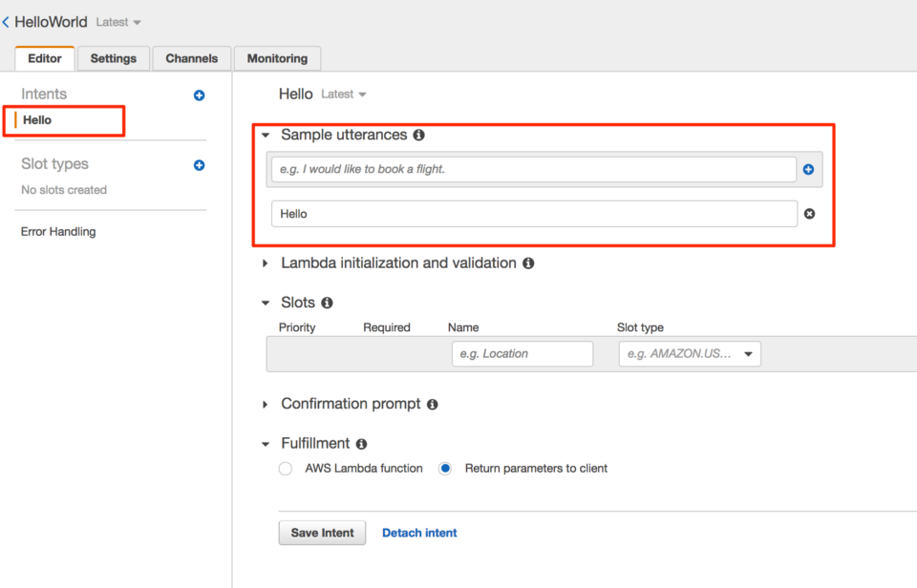
Task: Click the Required column header
Action: [x=387, y=327]
